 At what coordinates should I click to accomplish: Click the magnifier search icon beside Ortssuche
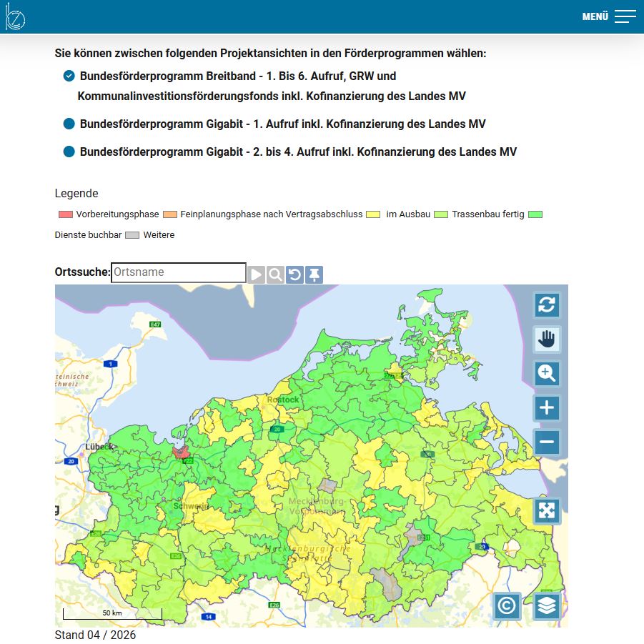tap(275, 274)
